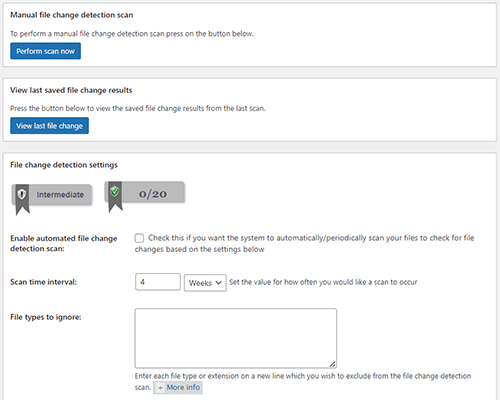Viewport: 500px width, 400px height.
Task: Open the Weeks interval unit dropdown
Action: pos(205,283)
